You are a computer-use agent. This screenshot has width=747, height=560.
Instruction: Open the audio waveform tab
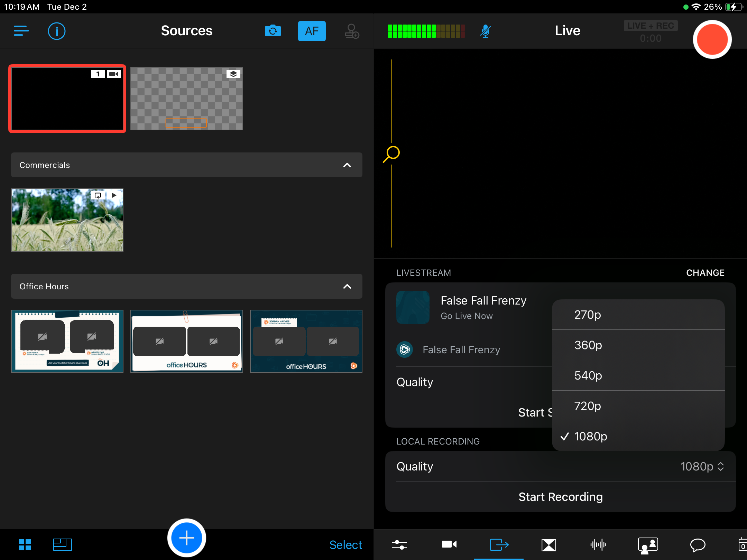tap(598, 545)
